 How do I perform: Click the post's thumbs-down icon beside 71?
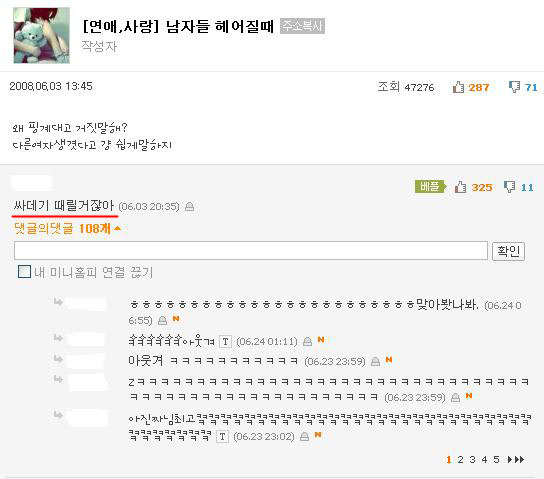pyautogui.click(x=514, y=87)
